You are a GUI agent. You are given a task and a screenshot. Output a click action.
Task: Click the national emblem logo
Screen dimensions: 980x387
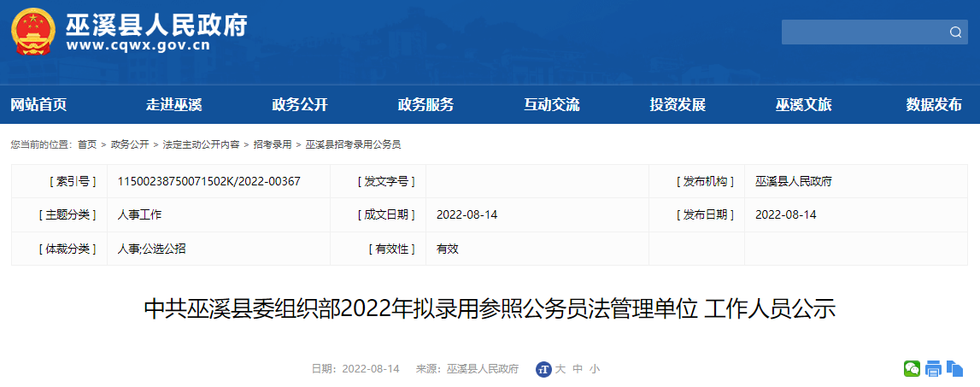tap(33, 32)
